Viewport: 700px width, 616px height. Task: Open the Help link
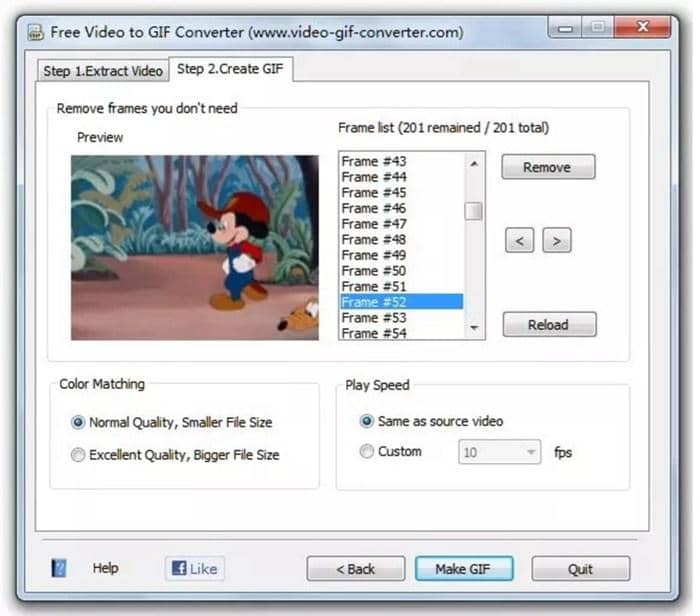click(105, 568)
